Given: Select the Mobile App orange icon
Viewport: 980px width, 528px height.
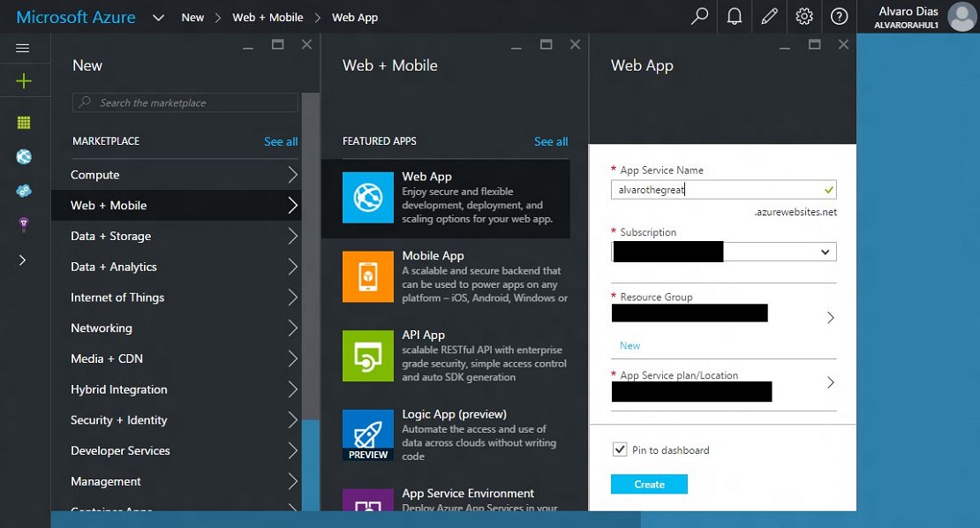Looking at the screenshot, I should click(x=368, y=276).
